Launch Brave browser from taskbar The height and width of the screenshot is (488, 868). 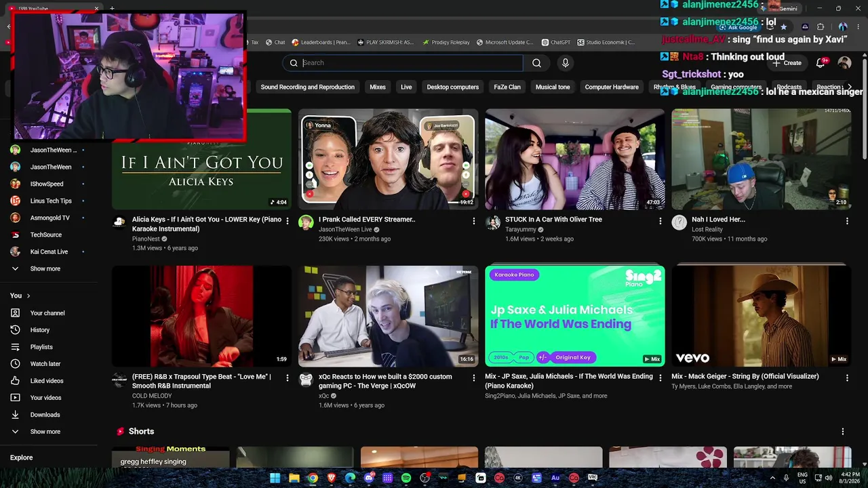point(332,478)
